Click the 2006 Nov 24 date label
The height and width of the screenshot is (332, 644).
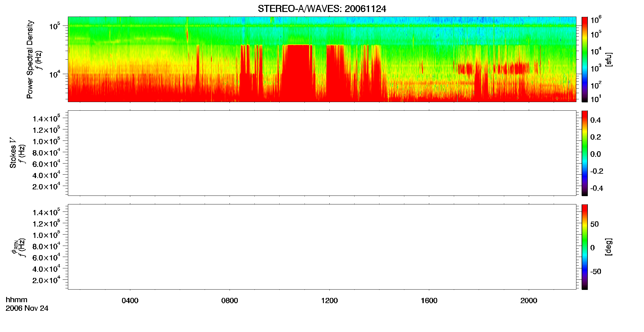point(27,308)
